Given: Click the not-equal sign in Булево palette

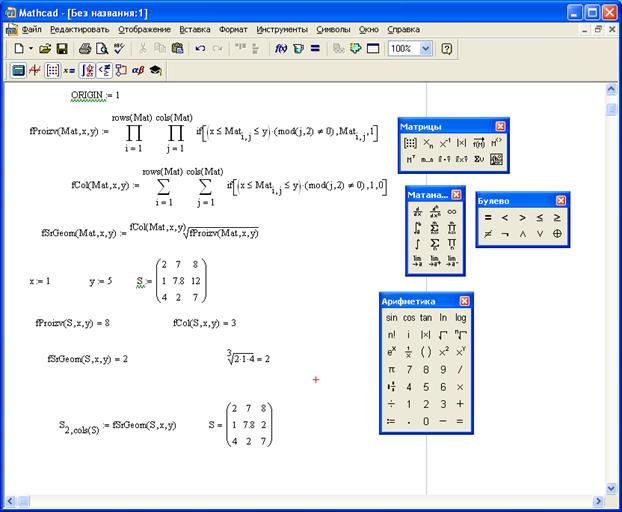Looking at the screenshot, I should tap(488, 234).
